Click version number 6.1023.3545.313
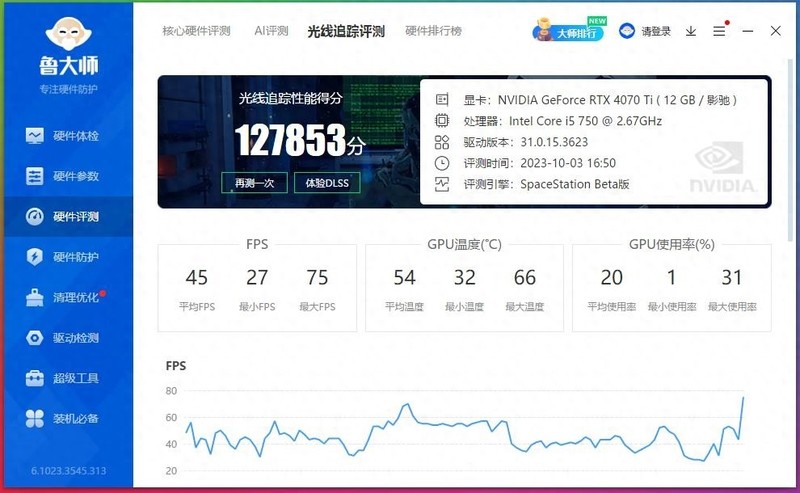The height and width of the screenshot is (493, 800). pos(68,471)
